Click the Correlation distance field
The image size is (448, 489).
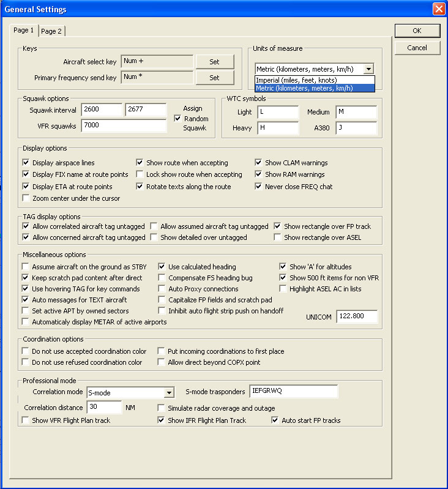pyautogui.click(x=104, y=407)
